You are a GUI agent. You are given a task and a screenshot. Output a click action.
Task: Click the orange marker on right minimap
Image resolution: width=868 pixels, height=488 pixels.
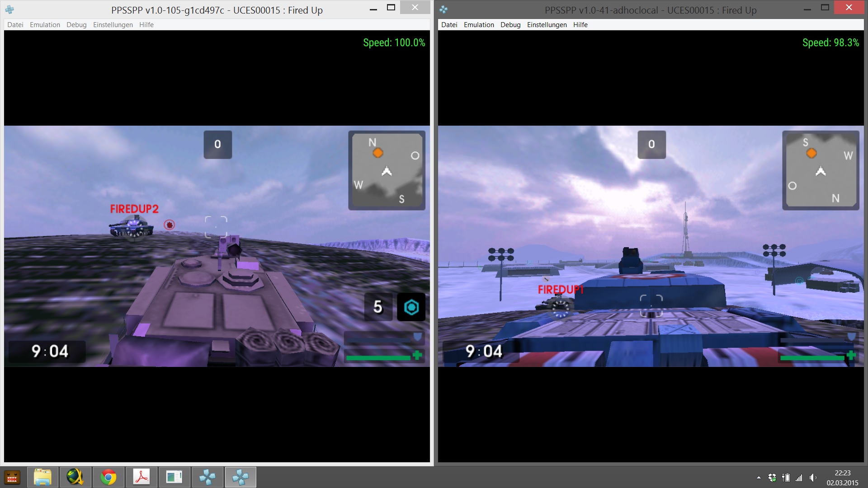click(811, 153)
